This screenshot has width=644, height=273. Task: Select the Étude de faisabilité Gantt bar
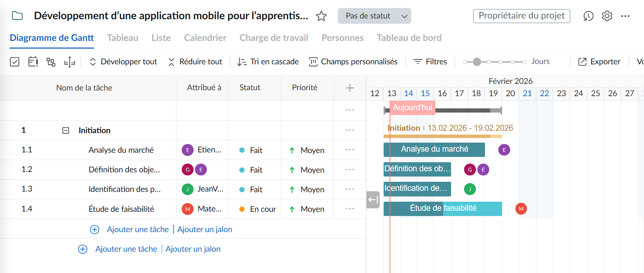click(x=443, y=209)
